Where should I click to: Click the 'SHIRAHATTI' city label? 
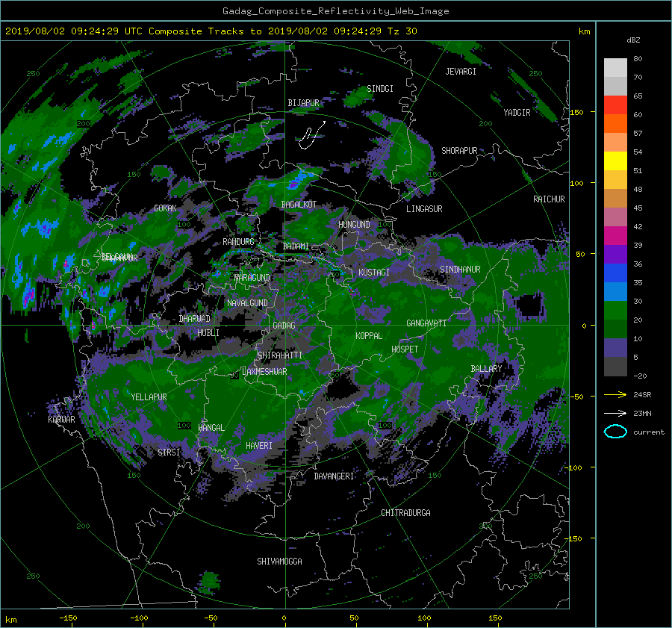point(280,355)
